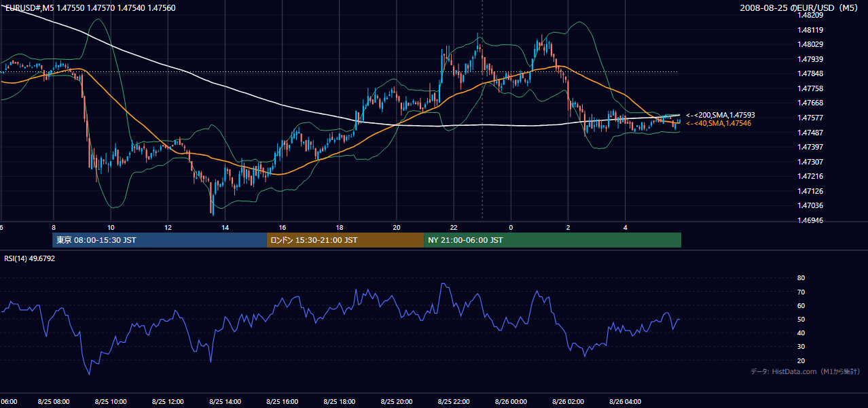
Task: Click the 8/25 20:00 time label
Action: click(x=397, y=402)
